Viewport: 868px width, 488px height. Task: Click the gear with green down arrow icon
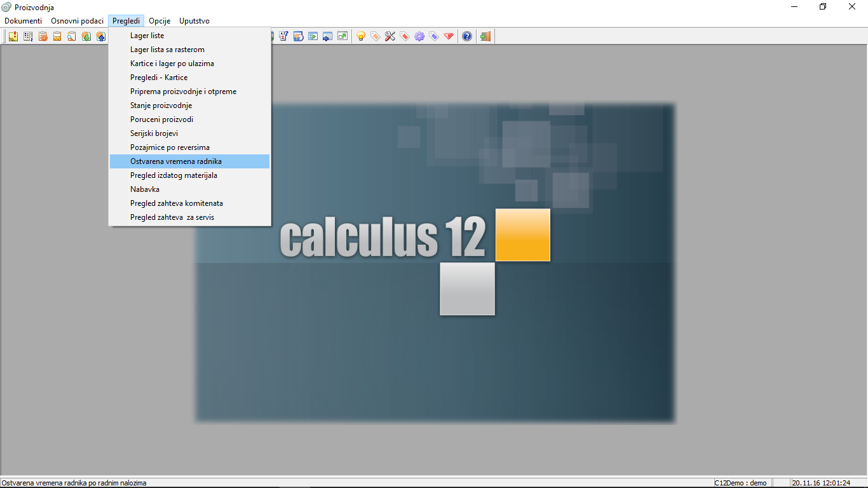click(x=86, y=36)
